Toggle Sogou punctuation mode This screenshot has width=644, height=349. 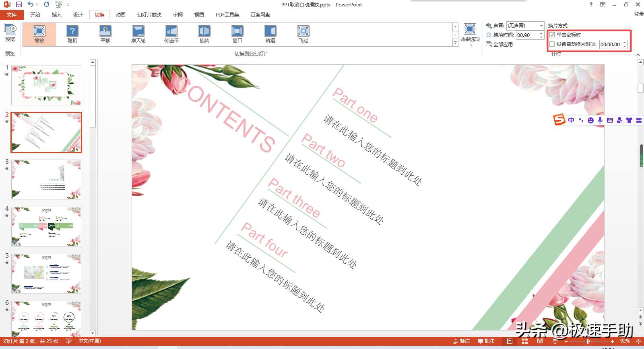pyautogui.click(x=581, y=120)
